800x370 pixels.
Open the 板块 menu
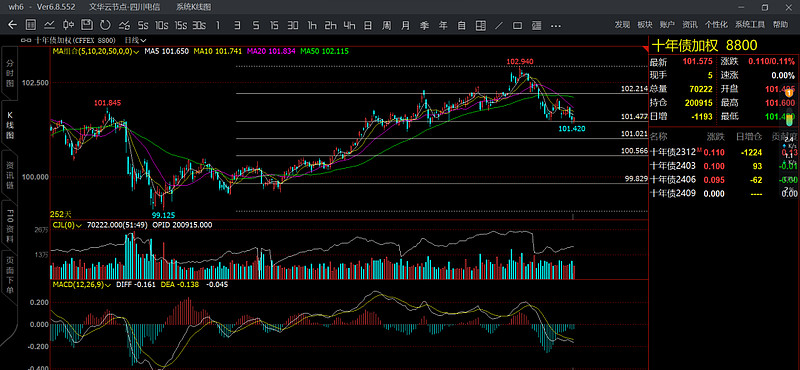(x=644, y=24)
